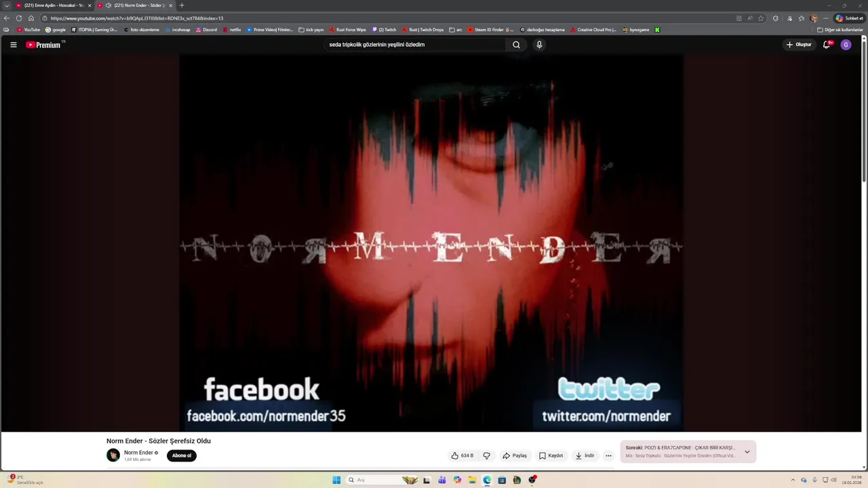
Task: Click the Kaydet save button
Action: pyautogui.click(x=551, y=455)
